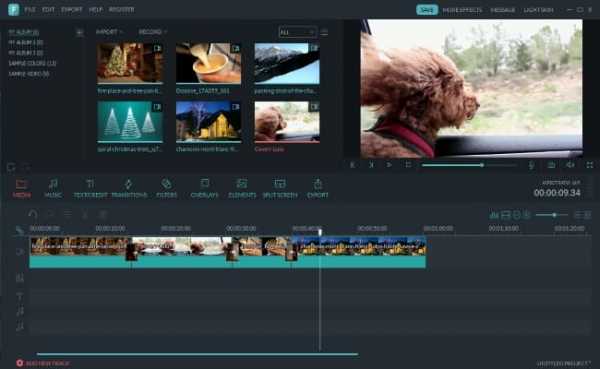The height and width of the screenshot is (369, 600).
Task: Select MY ALBUM 1 folder
Action: [26, 42]
